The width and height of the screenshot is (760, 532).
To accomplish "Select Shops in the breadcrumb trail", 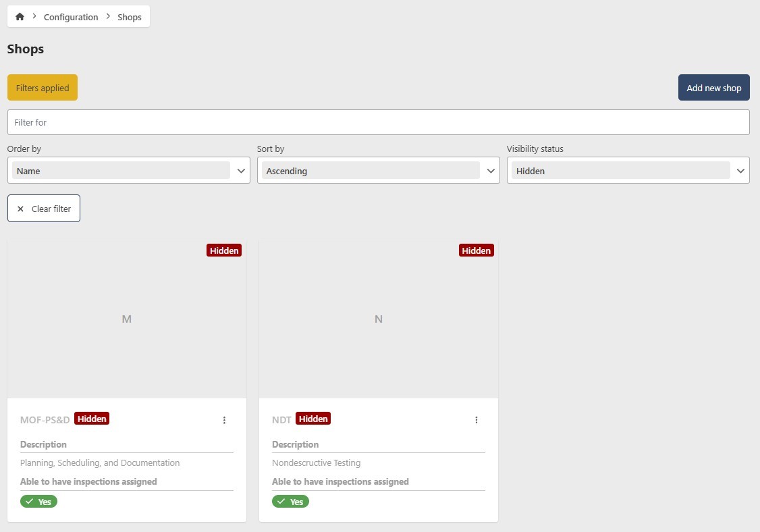I will coord(129,16).
